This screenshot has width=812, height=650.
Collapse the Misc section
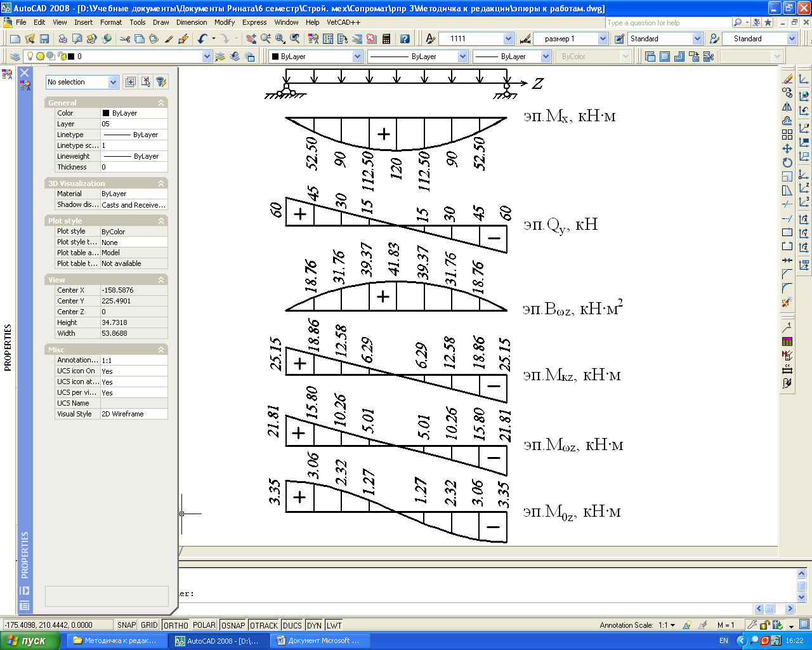(x=161, y=350)
